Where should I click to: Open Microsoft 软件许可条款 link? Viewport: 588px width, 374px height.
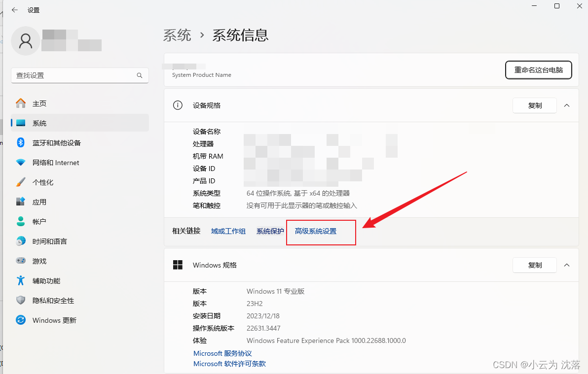(x=229, y=364)
